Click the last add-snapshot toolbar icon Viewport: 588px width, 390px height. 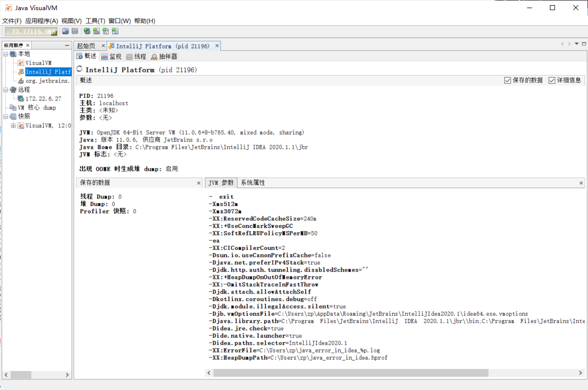(x=115, y=31)
